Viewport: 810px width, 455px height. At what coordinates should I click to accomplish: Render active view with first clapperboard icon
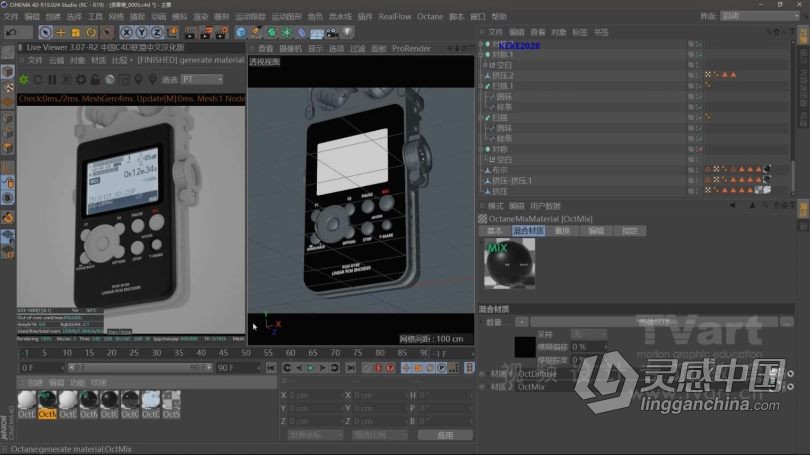190,33
